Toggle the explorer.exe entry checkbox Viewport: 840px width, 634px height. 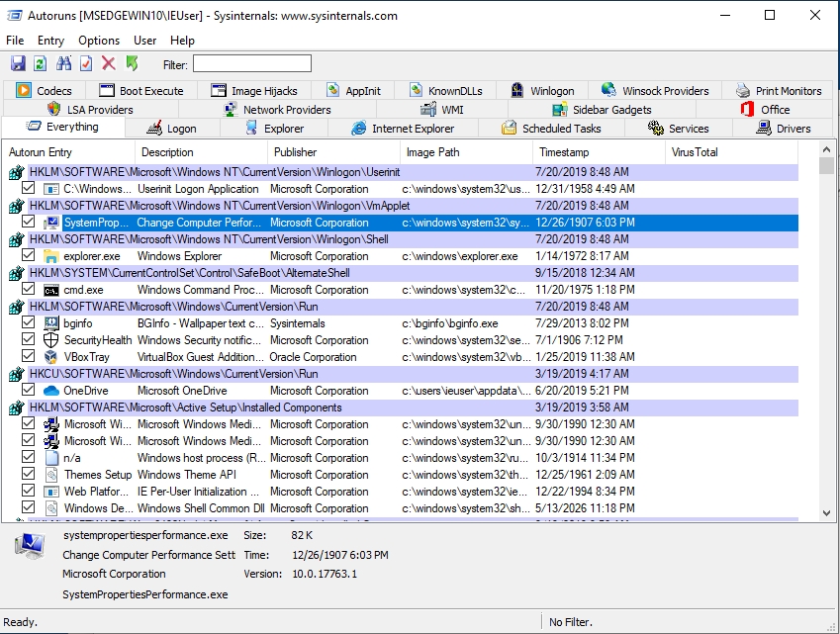click(29, 256)
